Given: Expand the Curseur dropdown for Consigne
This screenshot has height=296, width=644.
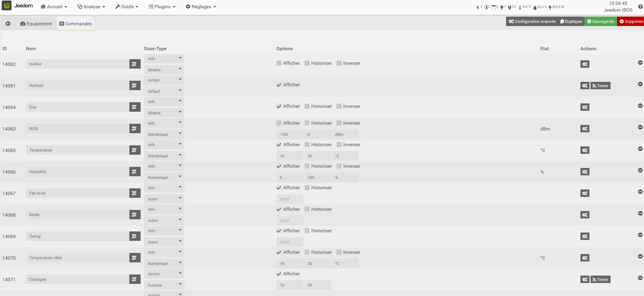Looking at the screenshot, I should tap(164, 285).
